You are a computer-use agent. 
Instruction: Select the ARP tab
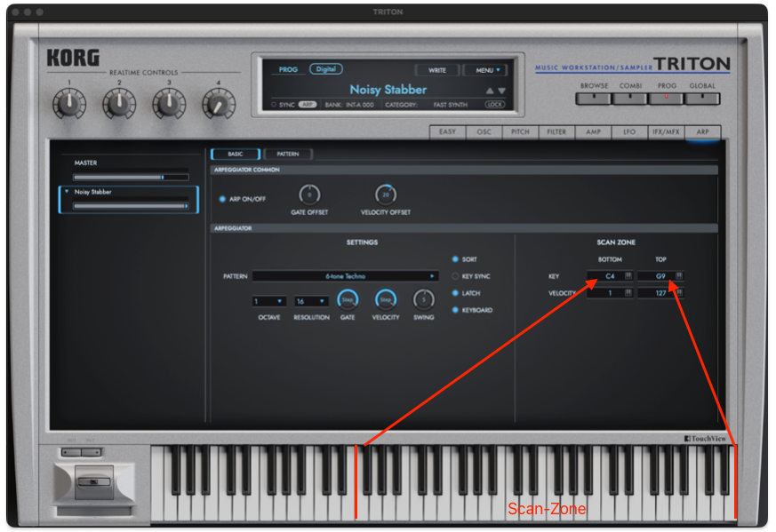(703, 131)
